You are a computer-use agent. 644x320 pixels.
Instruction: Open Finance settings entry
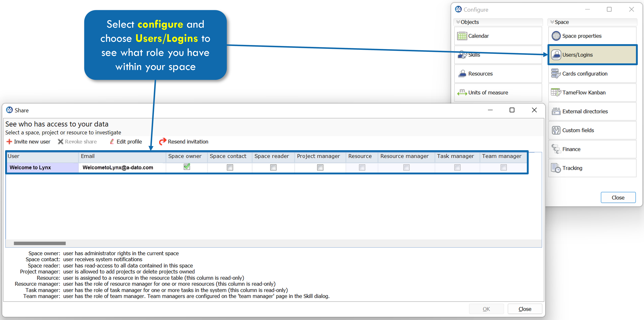coord(592,149)
